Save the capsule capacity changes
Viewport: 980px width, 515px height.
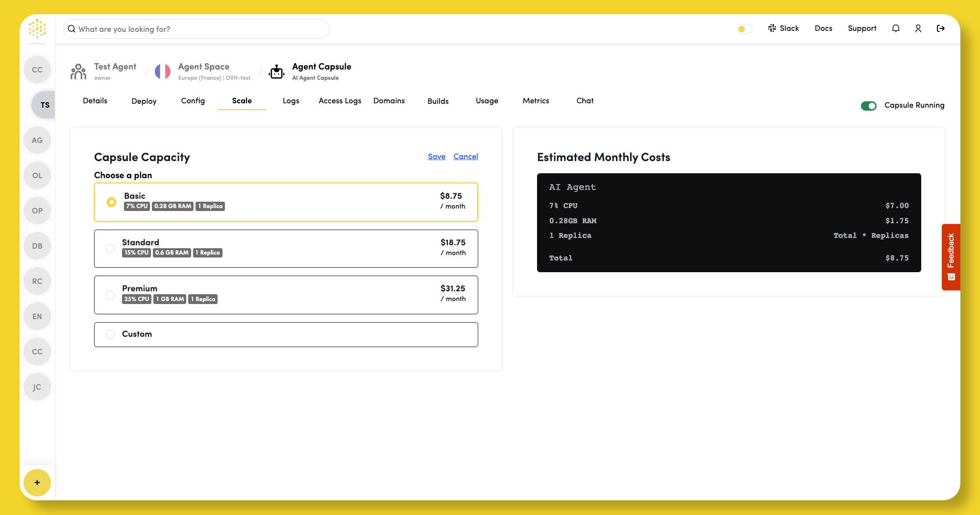click(436, 157)
